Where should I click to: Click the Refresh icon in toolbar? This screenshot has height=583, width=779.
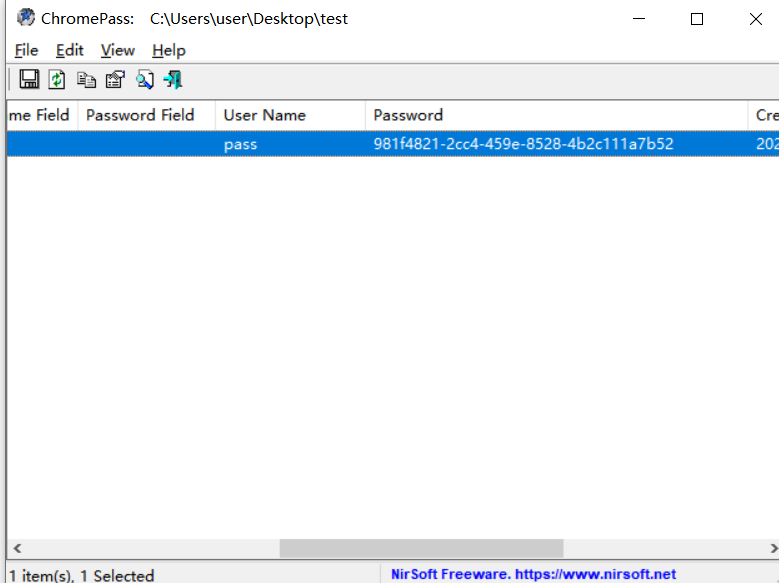point(58,79)
